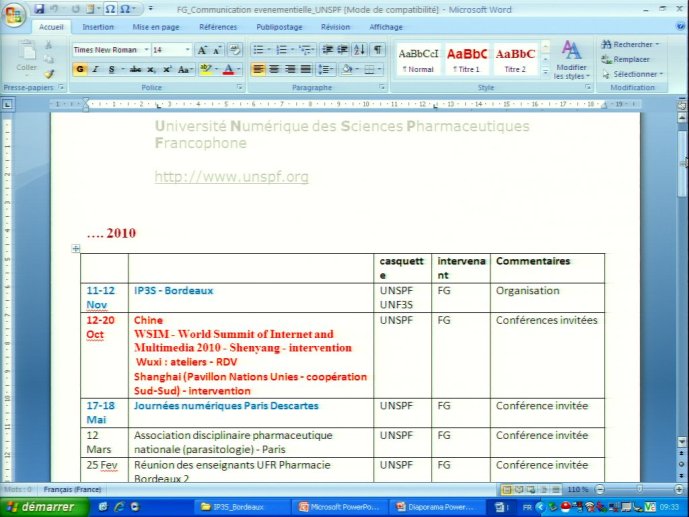Save the document with the floppy icon
The height and width of the screenshot is (517, 689).
point(40,9)
